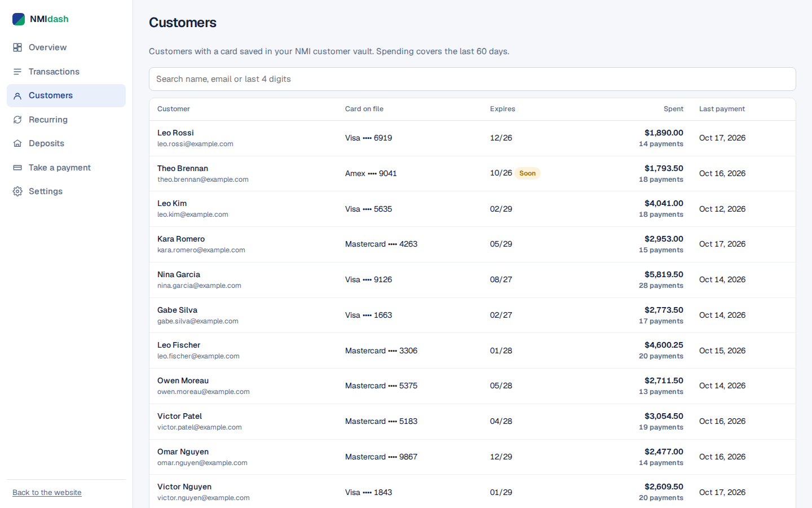Click card Mastercard ending 9867
This screenshot has height=508, width=812.
point(381,457)
